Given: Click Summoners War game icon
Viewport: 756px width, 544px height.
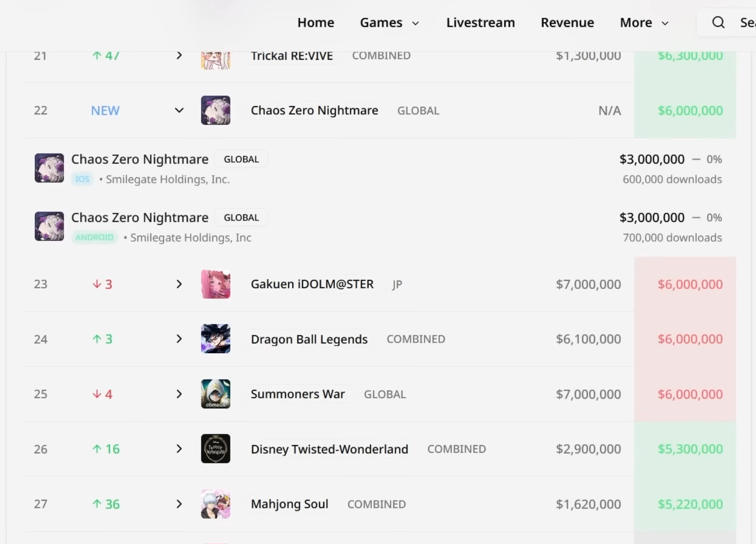Looking at the screenshot, I should coord(215,394).
